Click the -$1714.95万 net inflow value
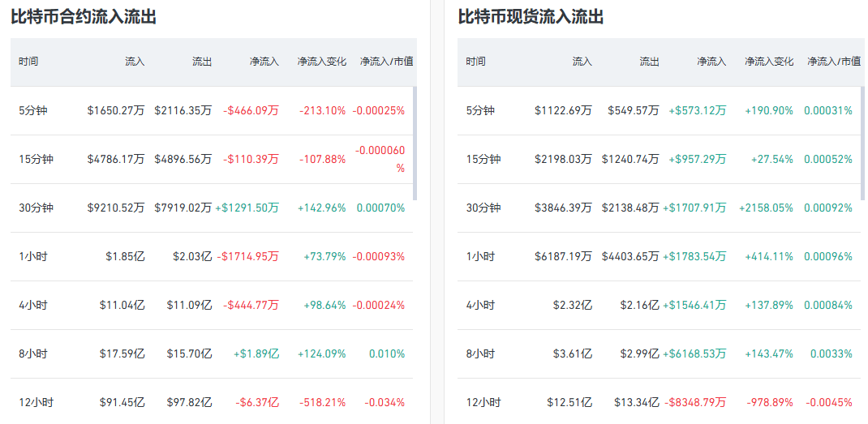Image resolution: width=868 pixels, height=424 pixels. 247,256
